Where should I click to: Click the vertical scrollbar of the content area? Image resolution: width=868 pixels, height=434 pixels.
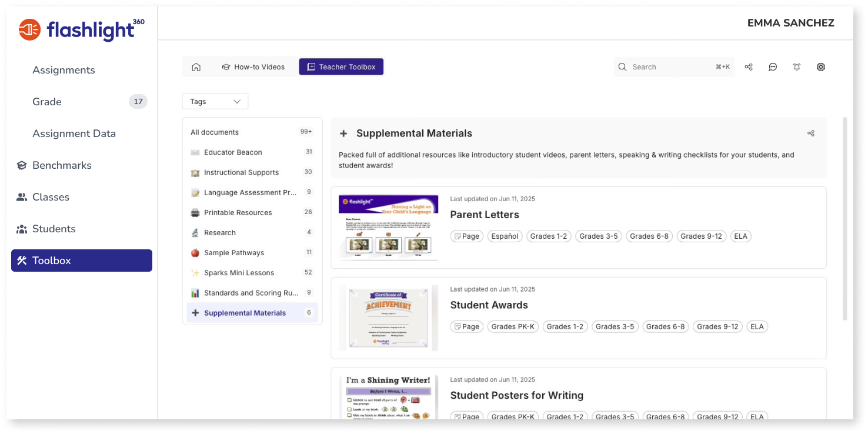pyautogui.click(x=845, y=218)
